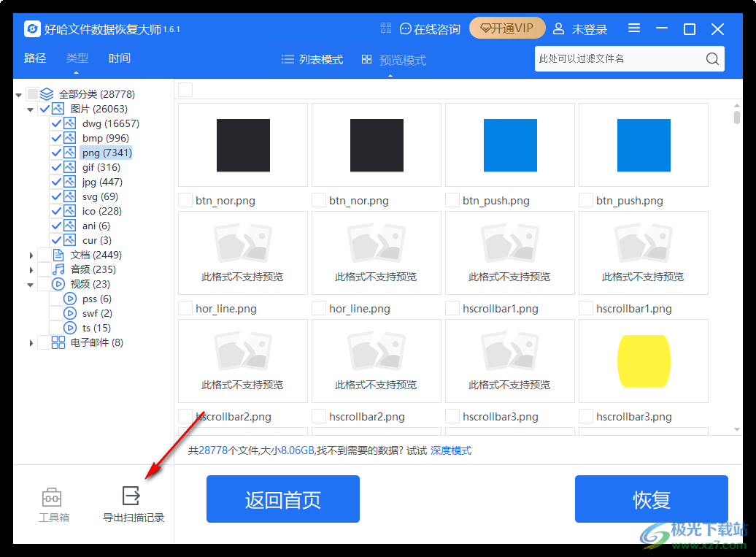Click the 音频 music note icon
This screenshot has height=557, width=756.
pyautogui.click(x=58, y=269)
